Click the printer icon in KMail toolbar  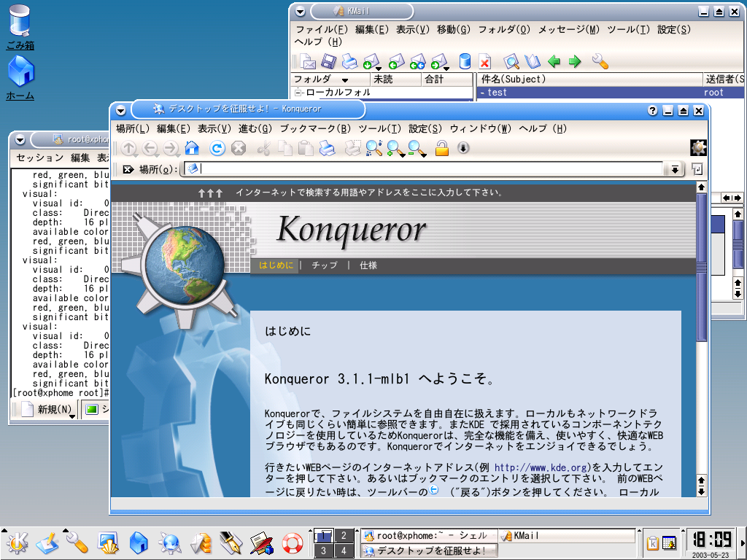click(x=349, y=61)
